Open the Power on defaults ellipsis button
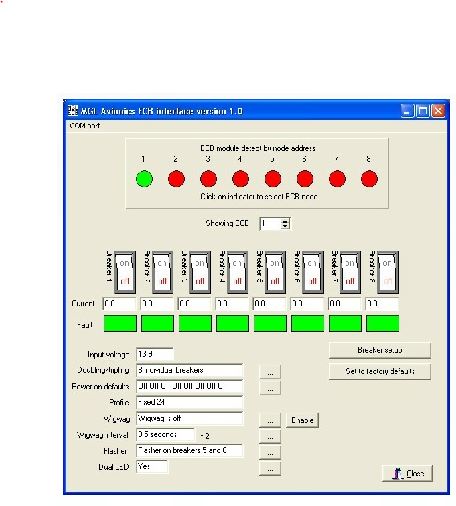 (x=270, y=387)
